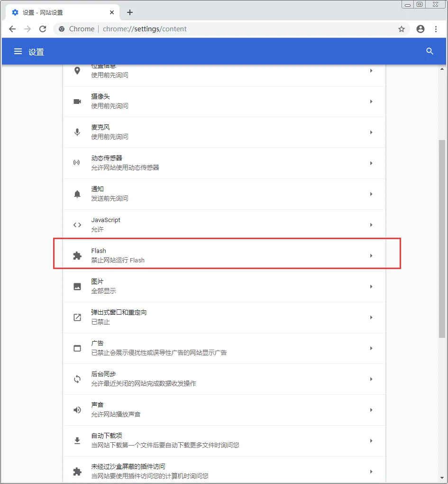Open the user profile icon
Viewport: 448px width, 484px height.
click(420, 29)
